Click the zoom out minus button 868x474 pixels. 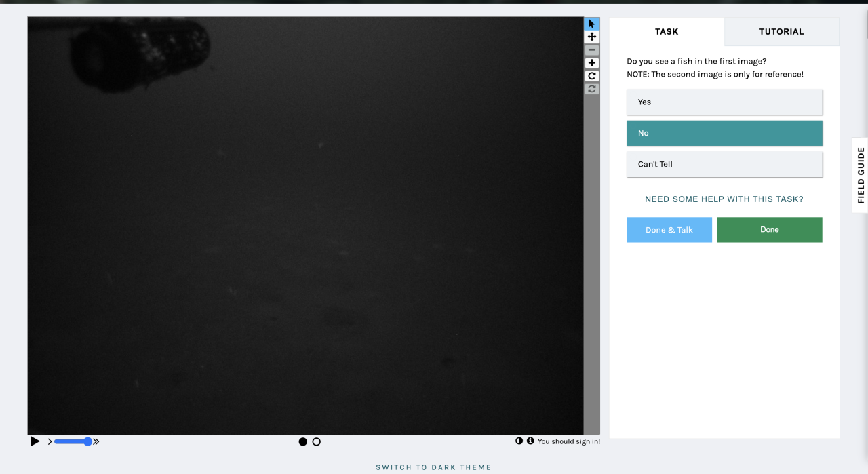tap(592, 50)
